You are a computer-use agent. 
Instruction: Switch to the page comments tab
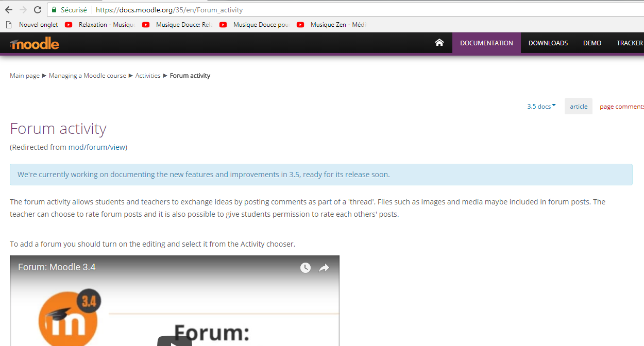[622, 107]
